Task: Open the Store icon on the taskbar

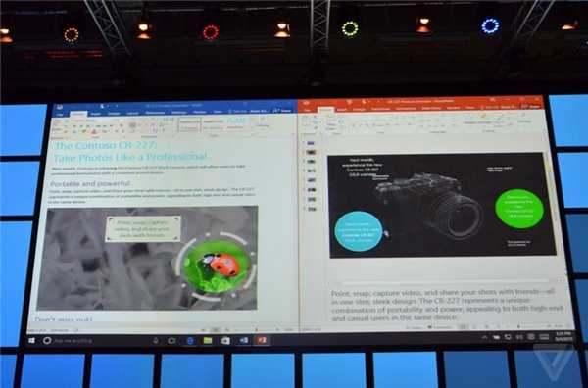Action: pyautogui.click(x=225, y=341)
